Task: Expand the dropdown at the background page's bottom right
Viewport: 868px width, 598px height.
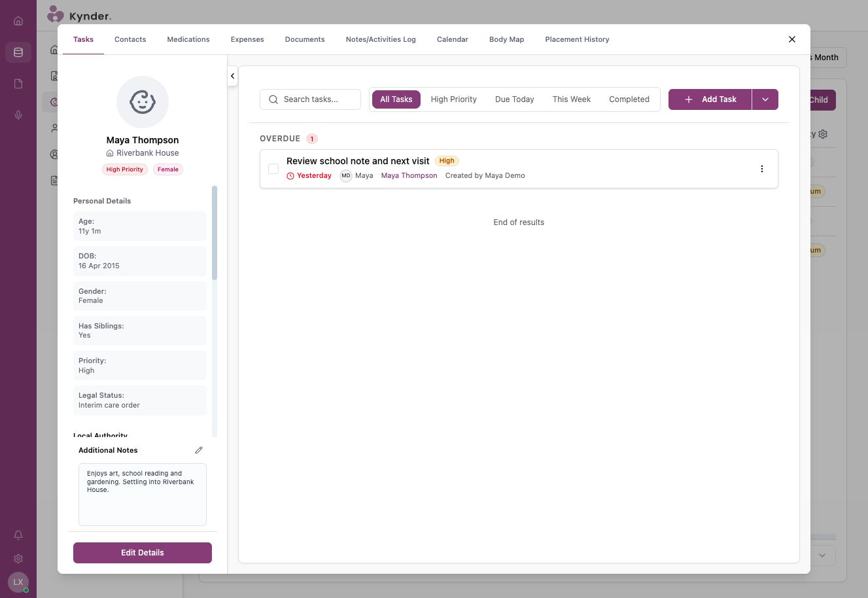Action: 822,555
